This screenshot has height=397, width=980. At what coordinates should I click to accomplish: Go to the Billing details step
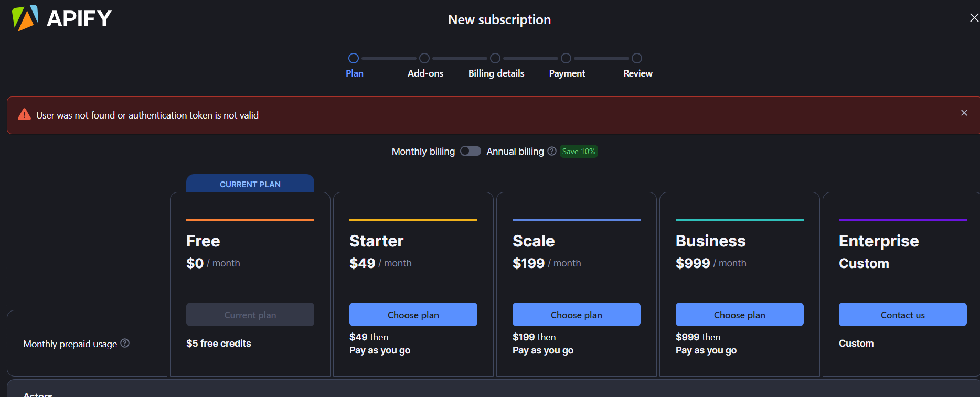coord(495,58)
